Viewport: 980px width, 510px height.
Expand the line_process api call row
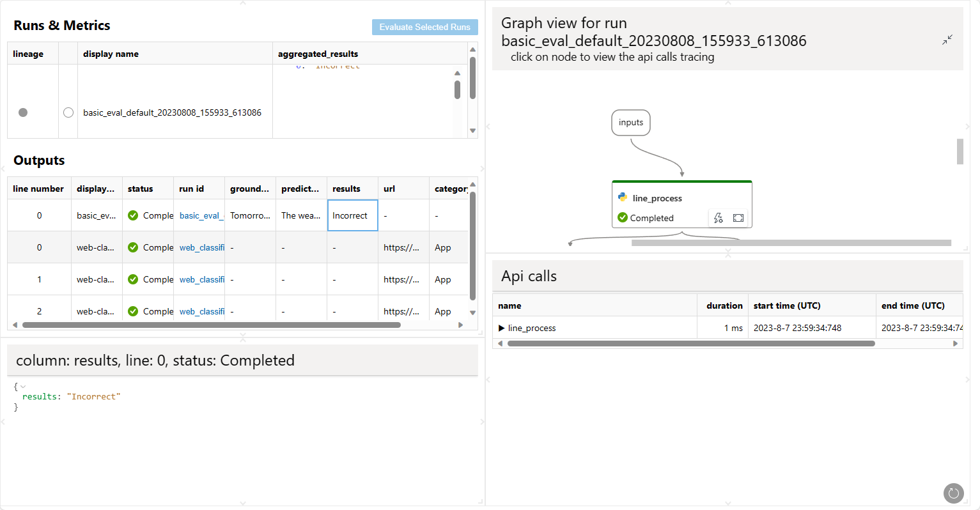pos(501,328)
